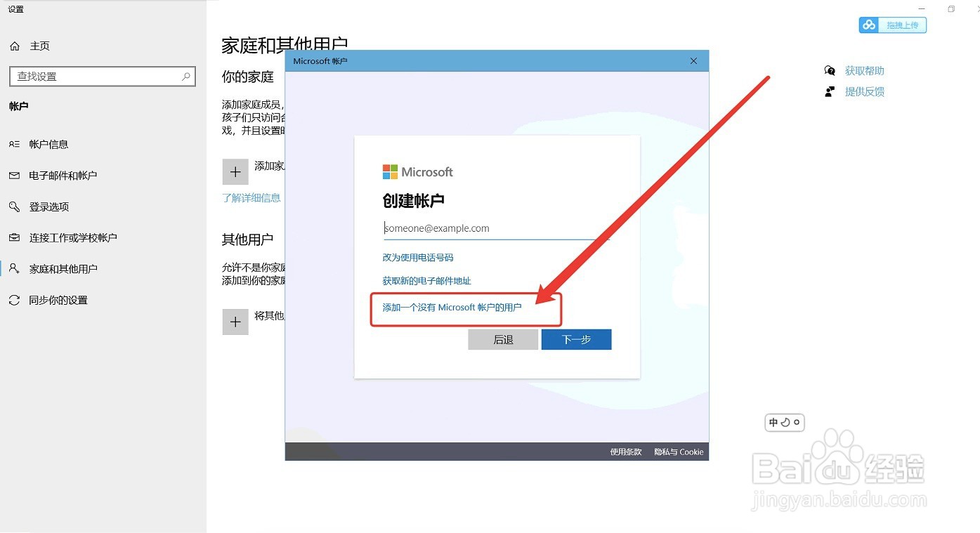Click the 创建帐户 heading text
The height and width of the screenshot is (533, 980).
point(413,201)
